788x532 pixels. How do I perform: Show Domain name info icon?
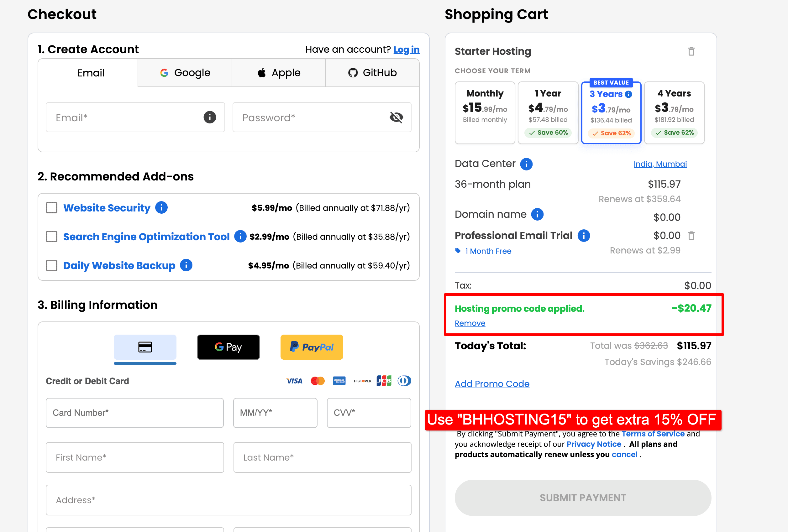537,215
